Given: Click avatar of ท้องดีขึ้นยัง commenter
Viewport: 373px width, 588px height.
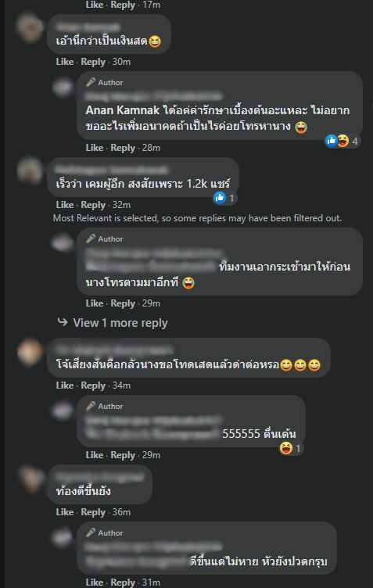Looking at the screenshot, I should pyautogui.click(x=30, y=478).
